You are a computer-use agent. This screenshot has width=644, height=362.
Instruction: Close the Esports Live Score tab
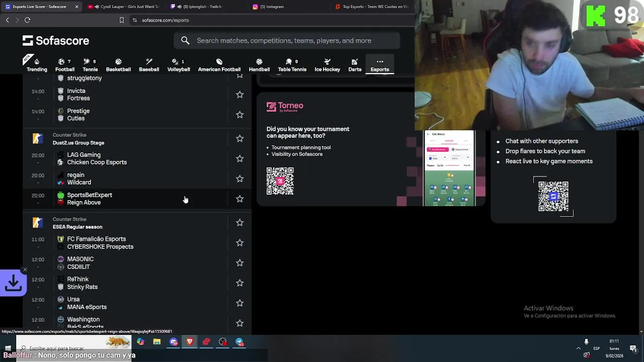click(x=76, y=7)
